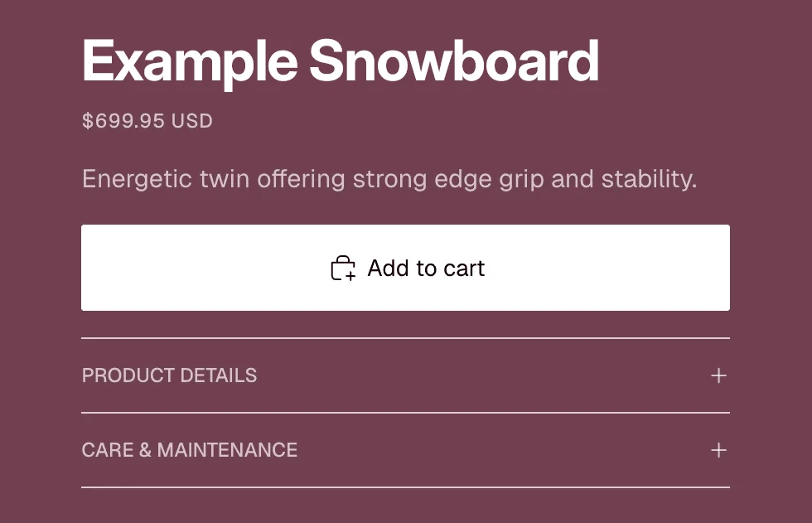The image size is (812, 523).
Task: Click the divider between Product Details and Care
Action: (405, 413)
